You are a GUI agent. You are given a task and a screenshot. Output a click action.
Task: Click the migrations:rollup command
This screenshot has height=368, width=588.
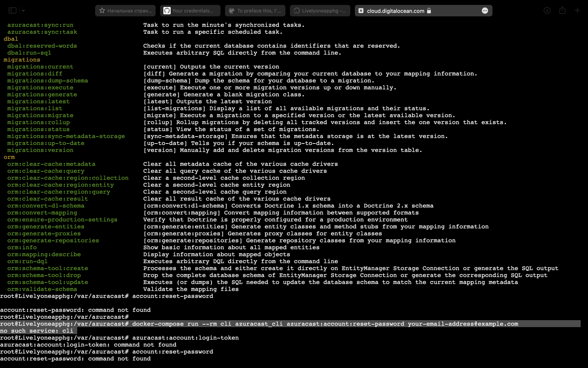click(38, 122)
